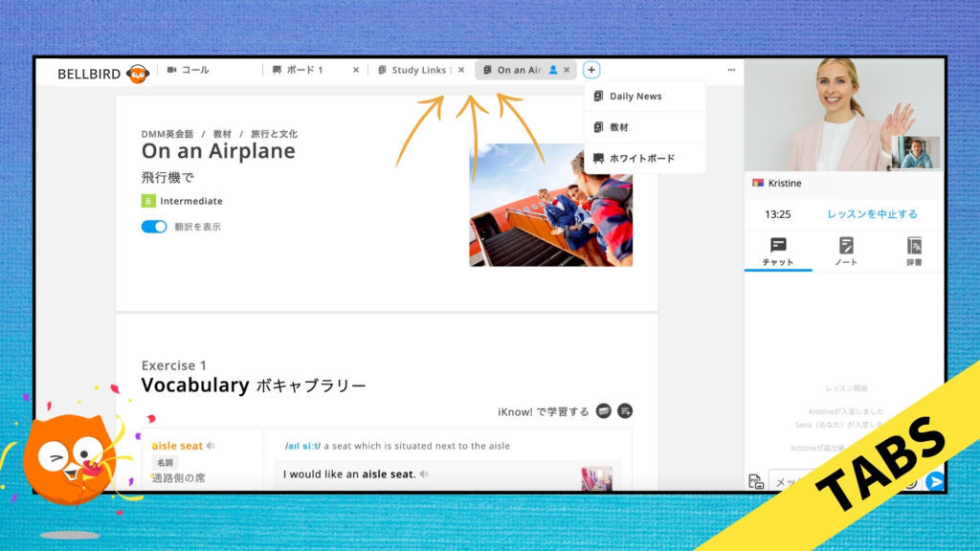Click the iKnow! add-words circular icon
Viewport: 980px width, 551px height.
point(624,412)
